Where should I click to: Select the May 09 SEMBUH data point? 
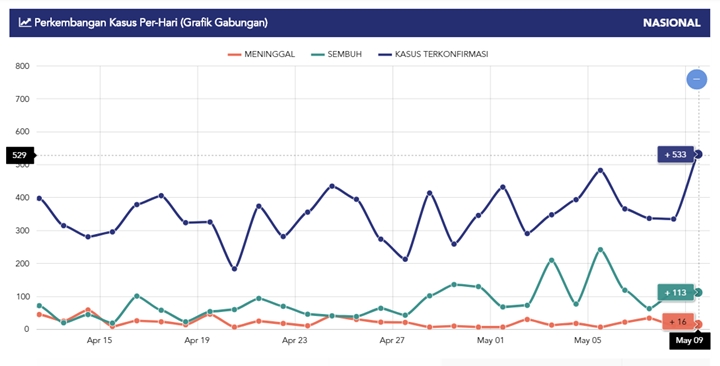(x=698, y=293)
